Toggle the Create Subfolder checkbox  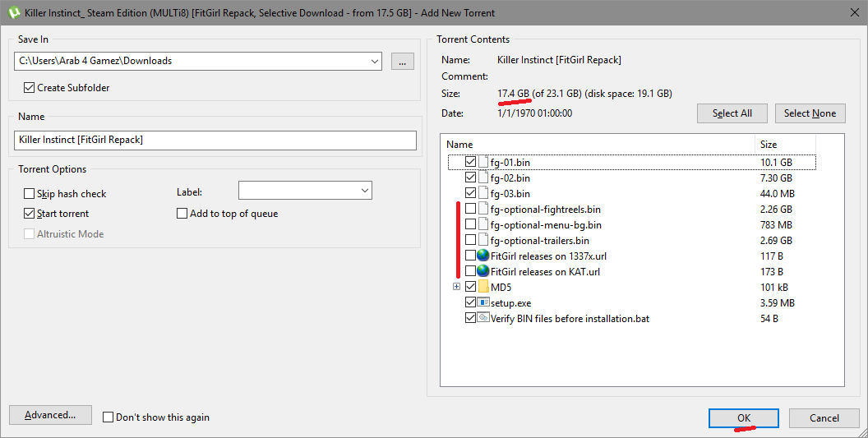[x=30, y=87]
